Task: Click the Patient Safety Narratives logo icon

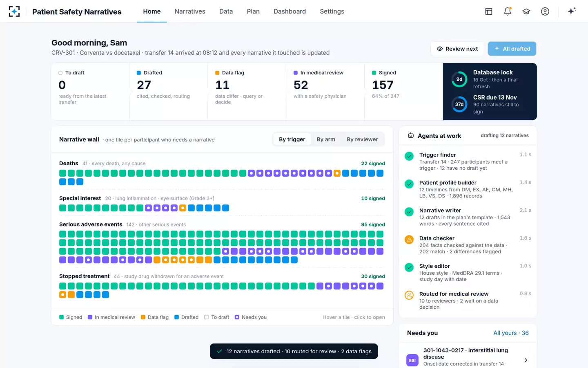Action: pos(14,11)
